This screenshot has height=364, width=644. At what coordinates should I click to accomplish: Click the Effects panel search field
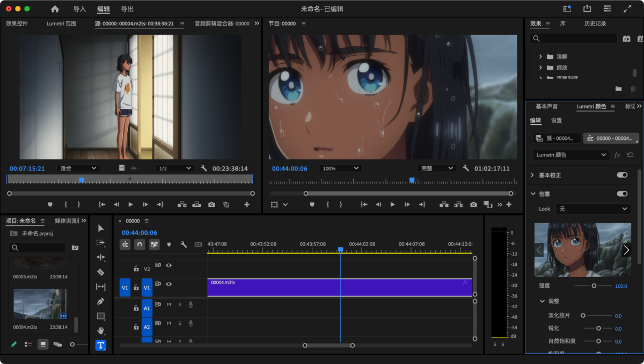click(573, 39)
